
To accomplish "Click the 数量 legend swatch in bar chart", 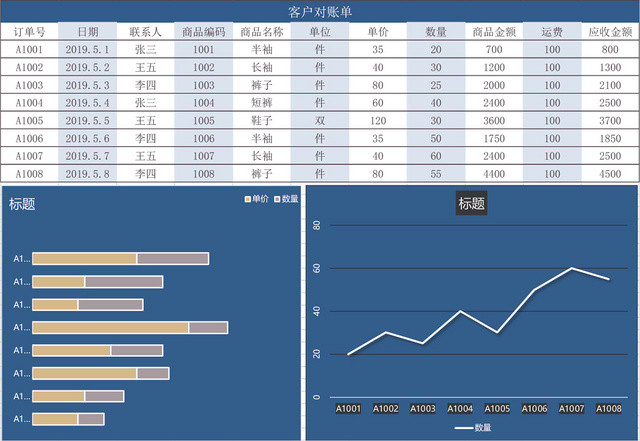I will click(x=277, y=199).
